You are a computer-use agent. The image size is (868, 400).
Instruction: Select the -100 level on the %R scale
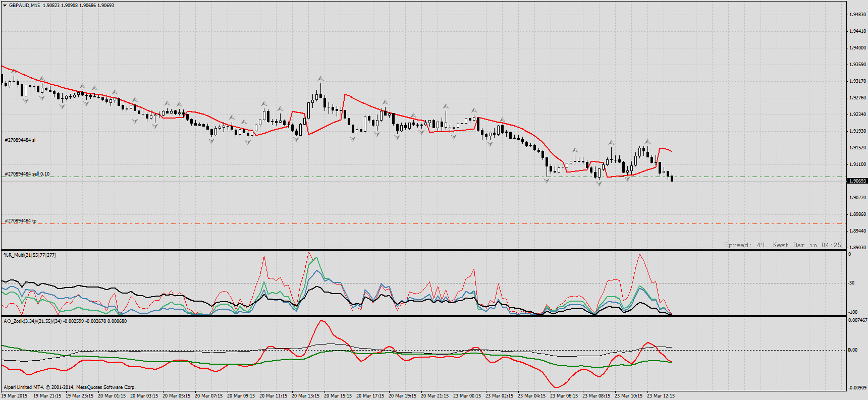852,312
